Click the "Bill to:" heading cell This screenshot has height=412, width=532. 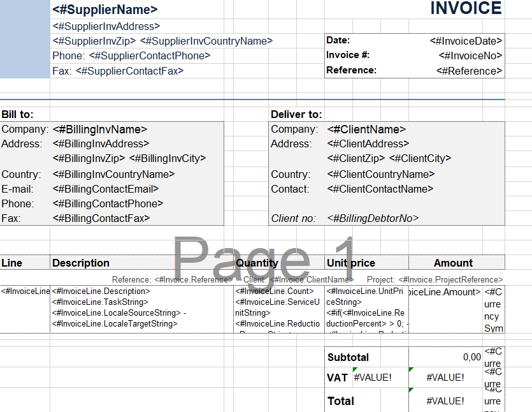tap(18, 115)
